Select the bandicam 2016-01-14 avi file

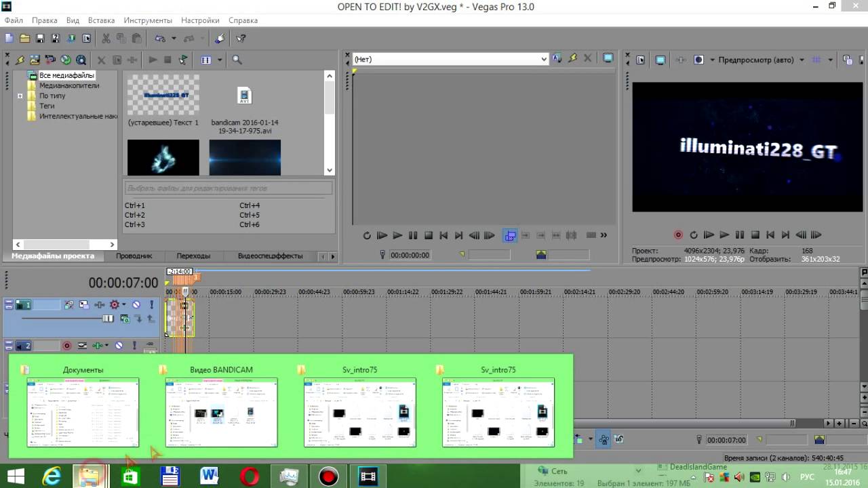tap(245, 105)
